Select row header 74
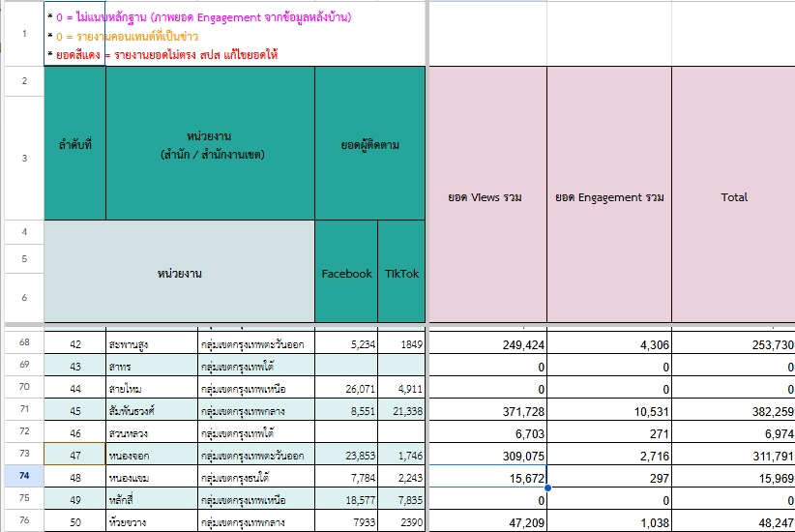The image size is (795, 532). pyautogui.click(x=21, y=476)
